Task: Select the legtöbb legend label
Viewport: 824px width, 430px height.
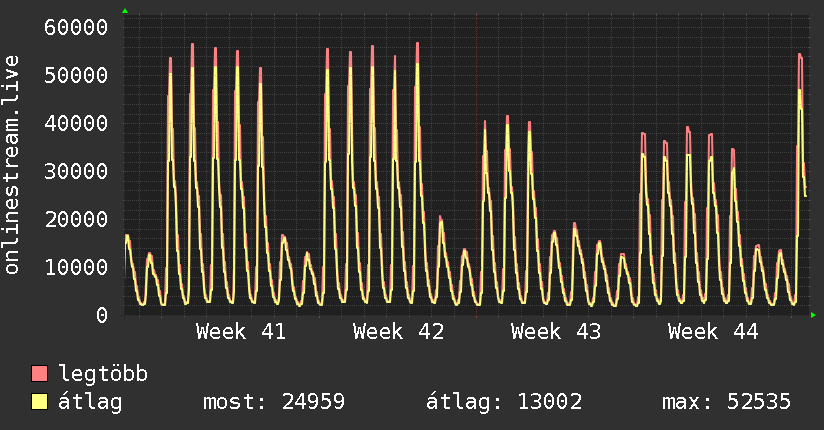Action: point(103,374)
